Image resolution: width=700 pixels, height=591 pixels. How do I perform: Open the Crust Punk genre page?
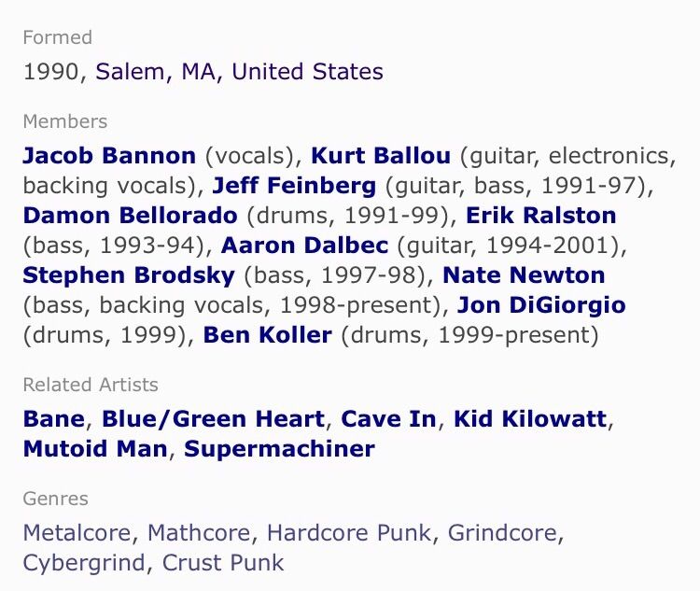[x=223, y=563]
